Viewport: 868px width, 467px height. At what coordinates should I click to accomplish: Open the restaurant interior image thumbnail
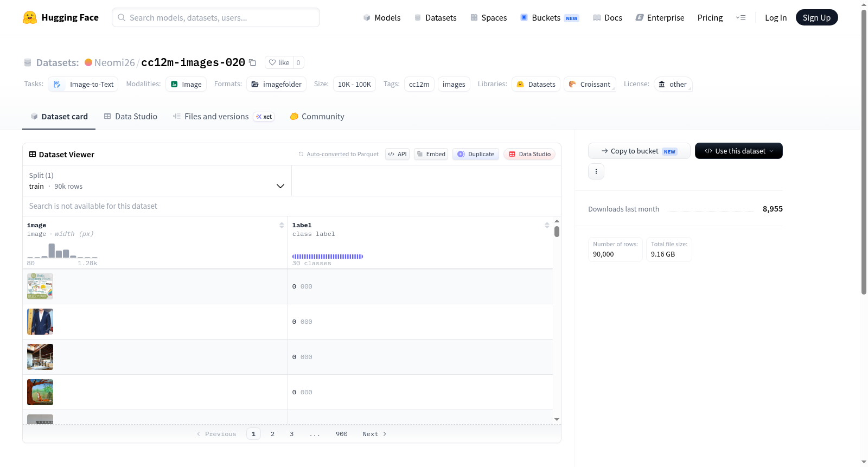pyautogui.click(x=40, y=357)
